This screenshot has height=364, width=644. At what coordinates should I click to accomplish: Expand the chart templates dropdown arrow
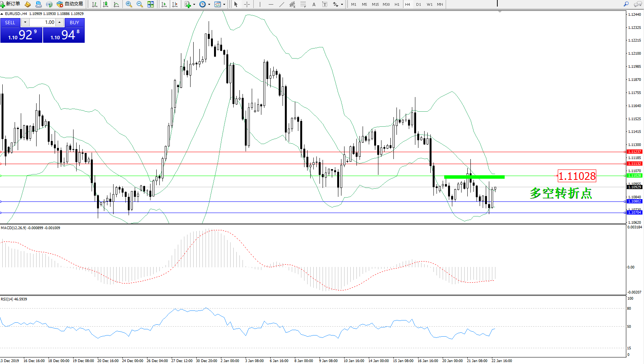(x=224, y=5)
